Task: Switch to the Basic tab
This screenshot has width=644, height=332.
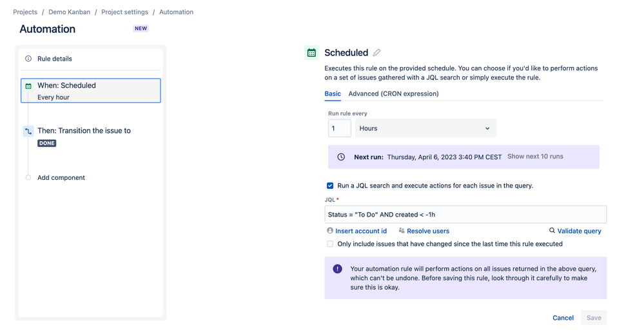Action: point(333,93)
